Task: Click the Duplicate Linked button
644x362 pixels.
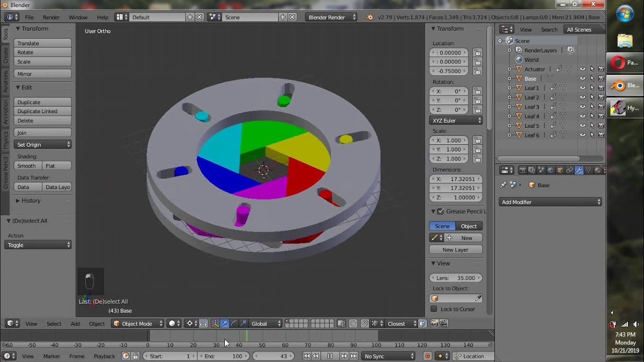Action: point(43,111)
